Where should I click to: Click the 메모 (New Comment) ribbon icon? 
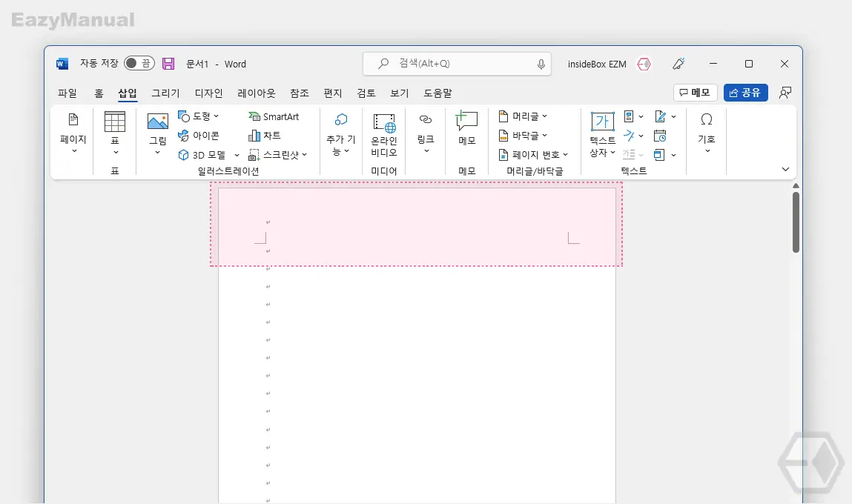(466, 121)
